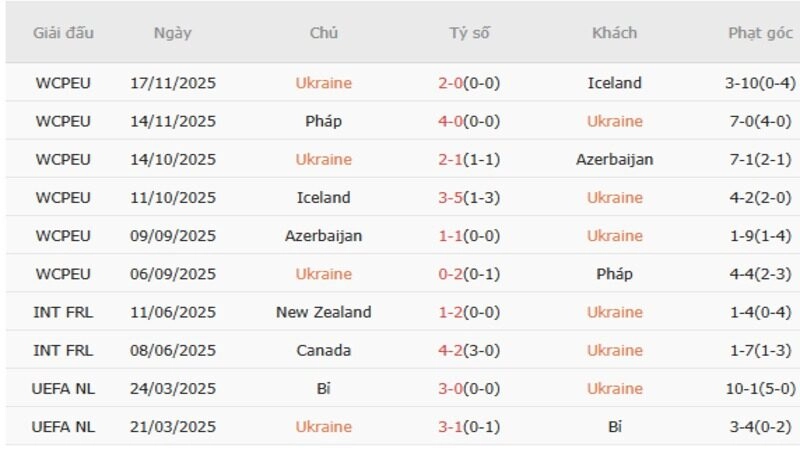The height and width of the screenshot is (450, 800).
Task: Select the INT FRL label for Canada match
Action: click(63, 350)
